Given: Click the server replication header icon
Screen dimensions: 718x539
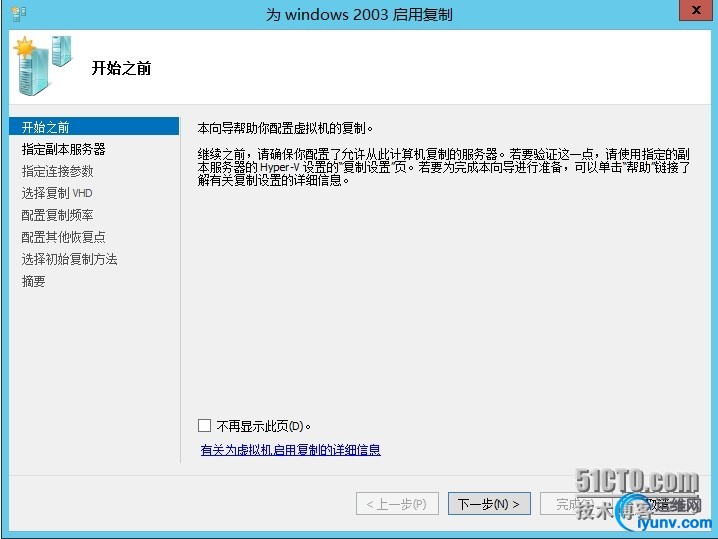Looking at the screenshot, I should click(x=44, y=66).
